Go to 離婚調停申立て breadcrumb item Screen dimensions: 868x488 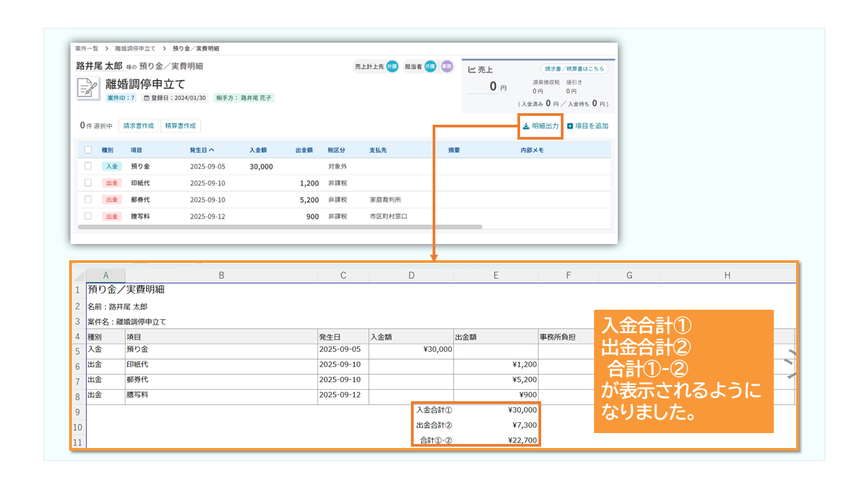(135, 49)
